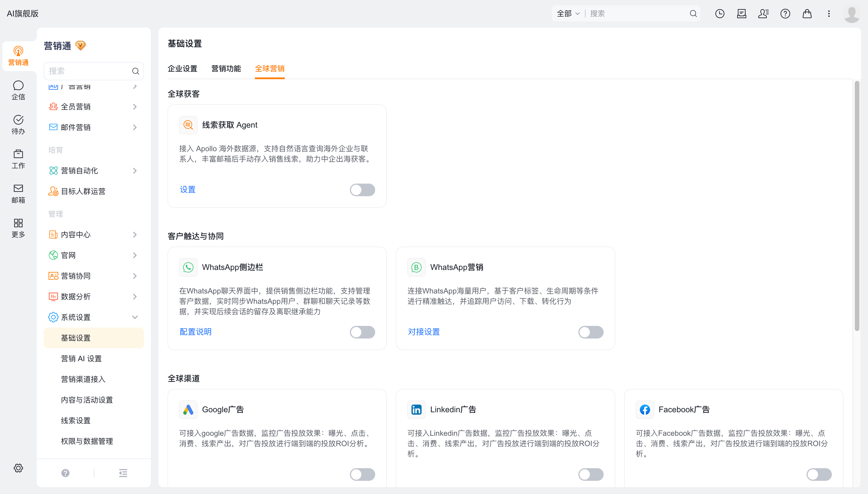The width and height of the screenshot is (868, 494).
Task: Open the 邮箱 mail icon
Action: point(18,194)
